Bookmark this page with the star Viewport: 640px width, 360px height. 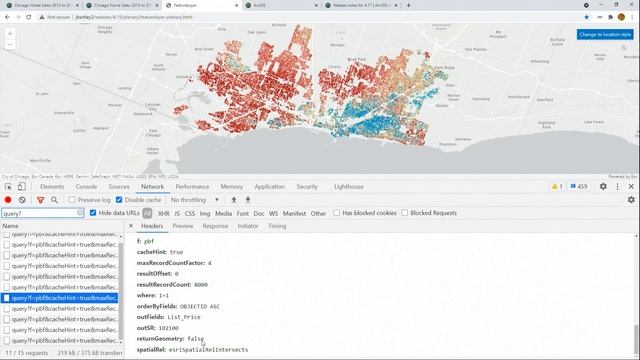(587, 17)
